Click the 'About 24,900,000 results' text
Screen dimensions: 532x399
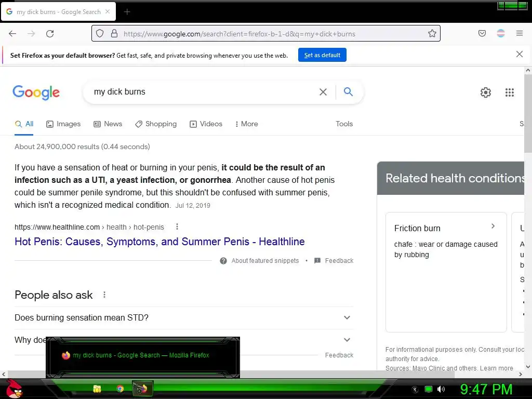point(82,147)
